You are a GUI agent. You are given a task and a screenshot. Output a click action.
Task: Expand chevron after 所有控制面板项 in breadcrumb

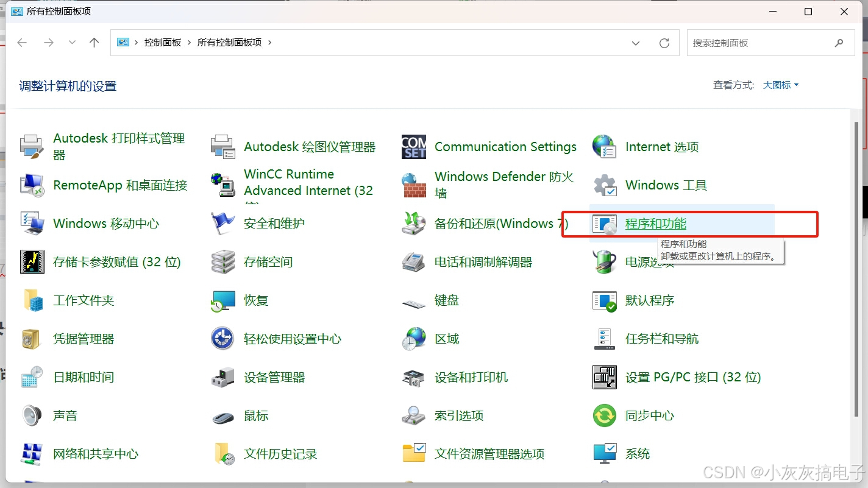click(x=269, y=43)
